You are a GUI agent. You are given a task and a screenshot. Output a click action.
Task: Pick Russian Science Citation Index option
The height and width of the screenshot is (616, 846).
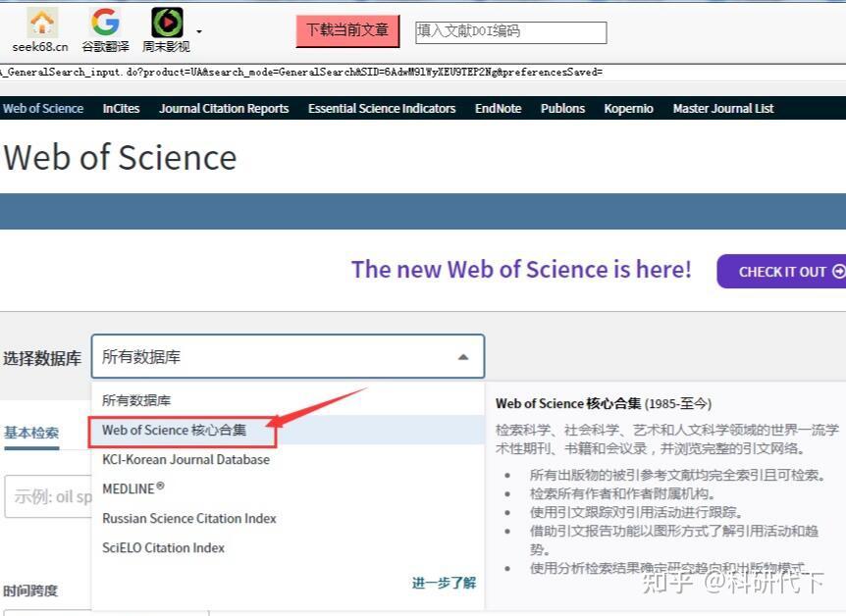click(188, 518)
